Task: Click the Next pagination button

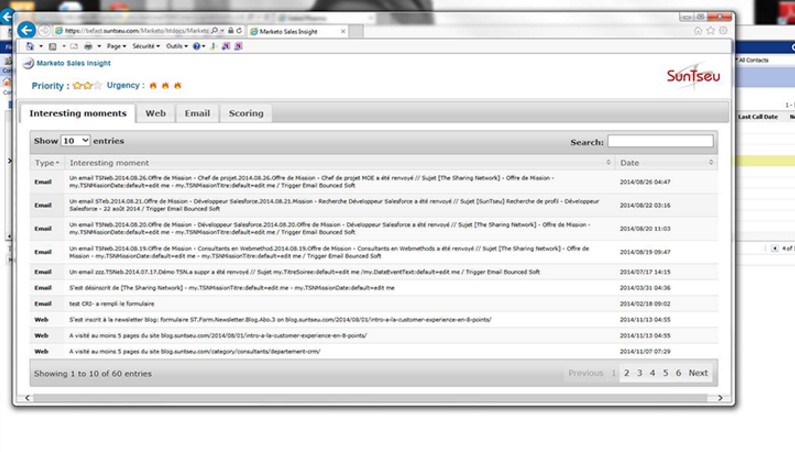Action: tap(698, 373)
